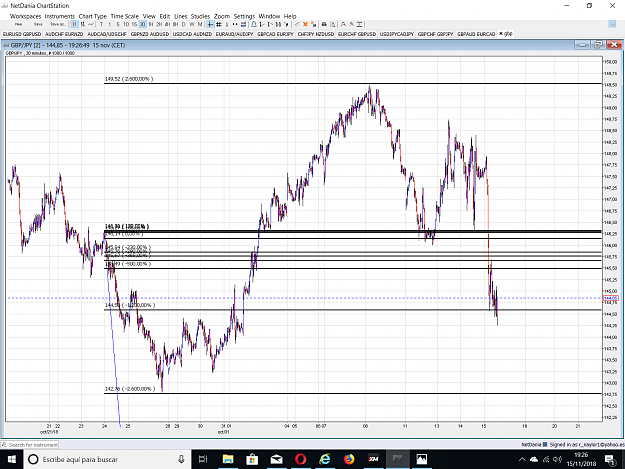Open the EURCHF GBPUSD workspace tab

(357, 34)
